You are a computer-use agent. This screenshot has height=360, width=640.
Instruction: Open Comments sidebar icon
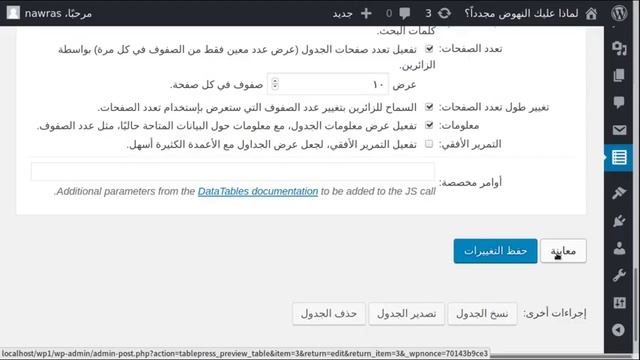(x=619, y=102)
